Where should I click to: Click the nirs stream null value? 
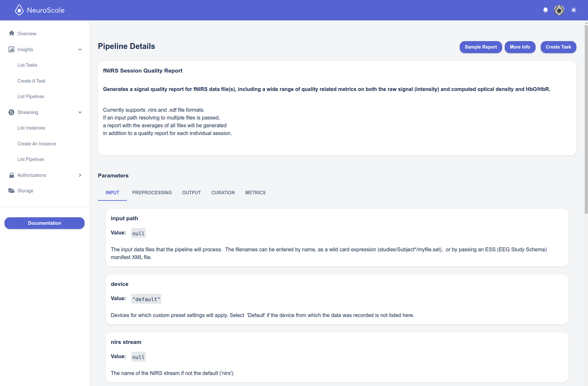pos(138,357)
